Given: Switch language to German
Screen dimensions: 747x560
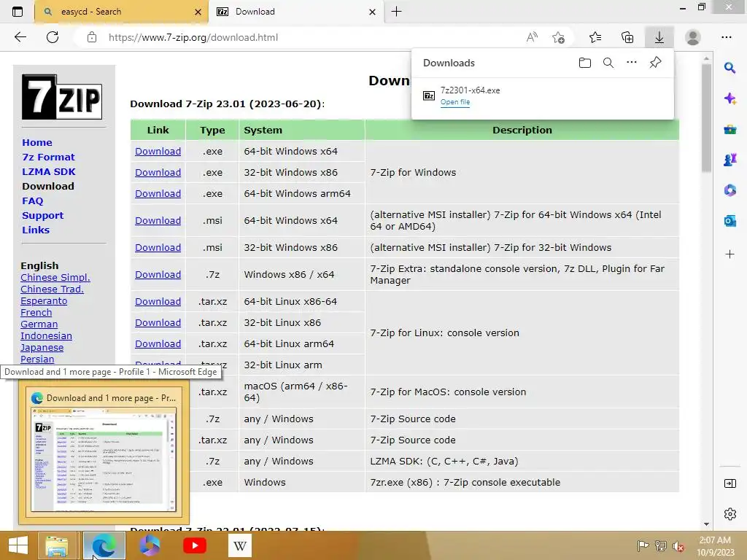Looking at the screenshot, I should click(39, 324).
